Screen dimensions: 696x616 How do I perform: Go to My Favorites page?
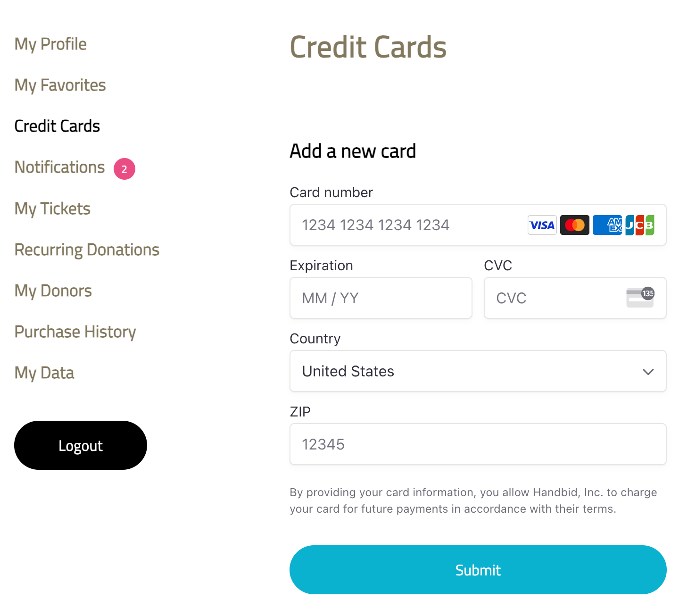[x=60, y=85]
